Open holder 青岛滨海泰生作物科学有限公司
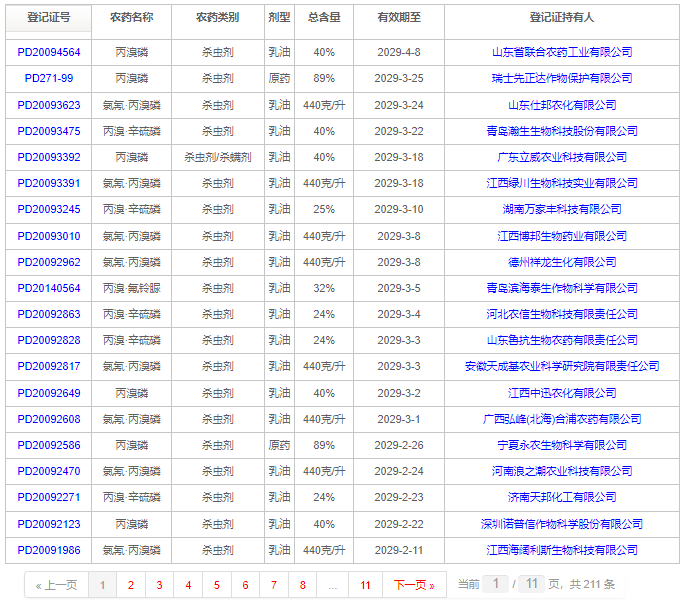Screen dimensions: 681x603 [562, 289]
